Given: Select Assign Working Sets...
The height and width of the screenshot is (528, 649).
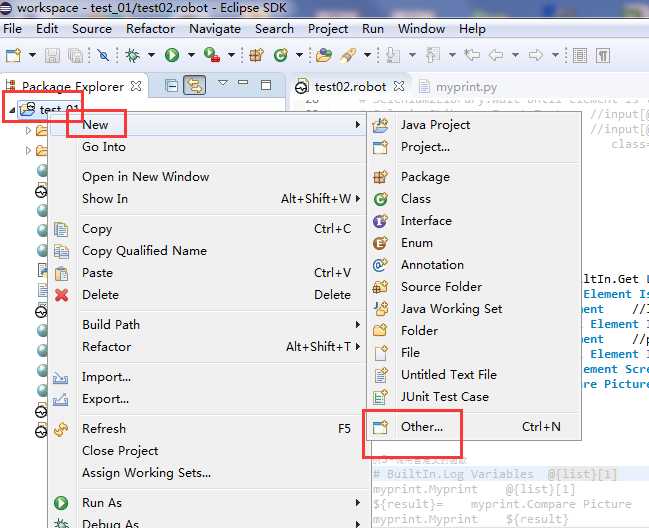Looking at the screenshot, I should pyautogui.click(x=208, y=473).
